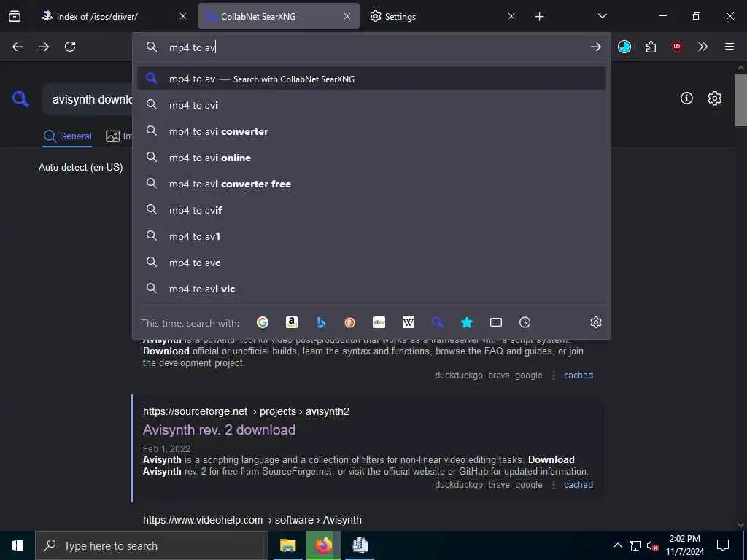Open SearXNG preferences gear
This screenshot has width=747, height=560.
click(x=714, y=98)
